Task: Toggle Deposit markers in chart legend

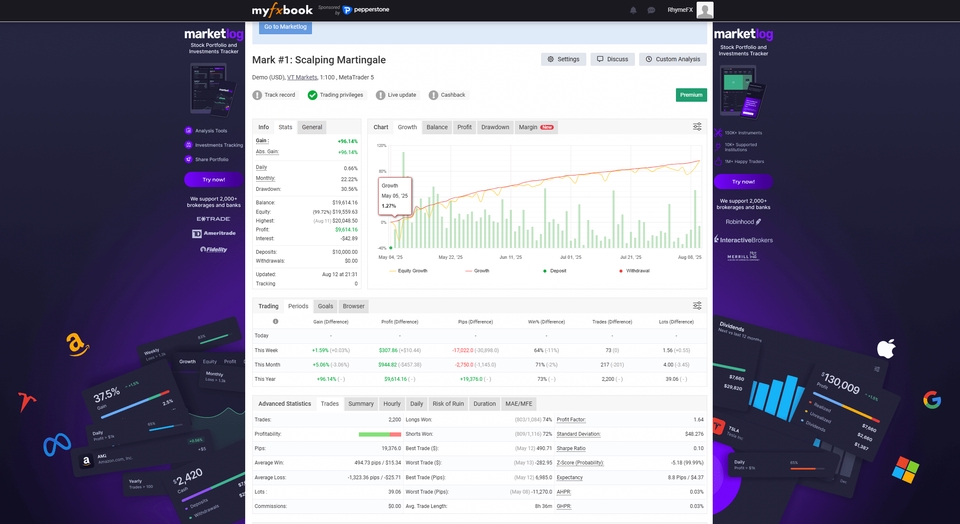Action: 556,271
